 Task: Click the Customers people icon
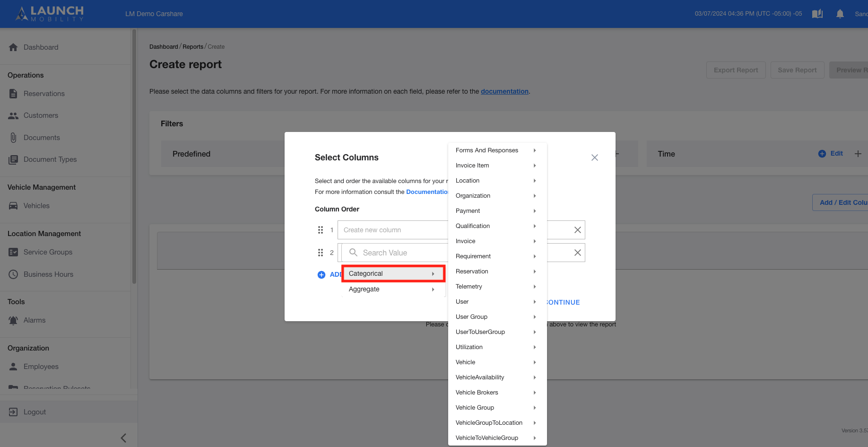point(13,115)
